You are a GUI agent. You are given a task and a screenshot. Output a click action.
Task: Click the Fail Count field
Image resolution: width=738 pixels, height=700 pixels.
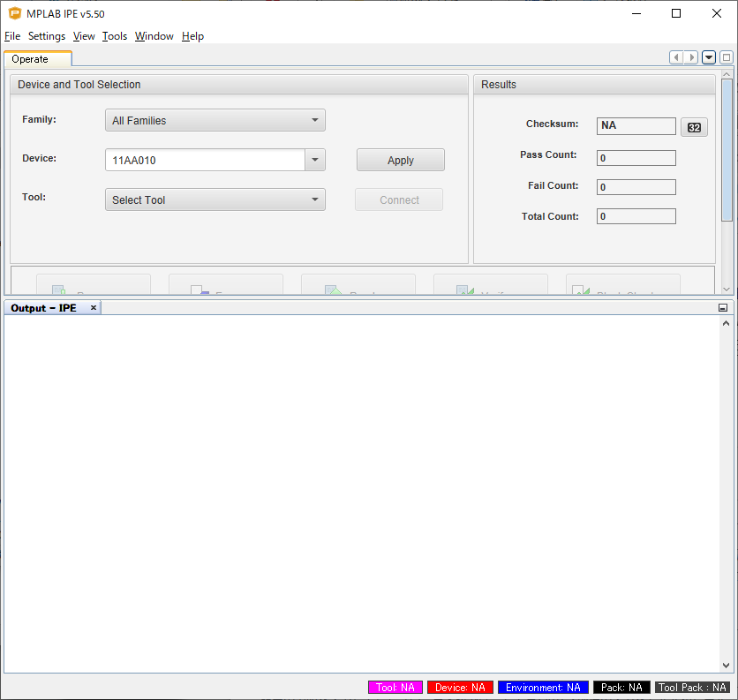[636, 187]
